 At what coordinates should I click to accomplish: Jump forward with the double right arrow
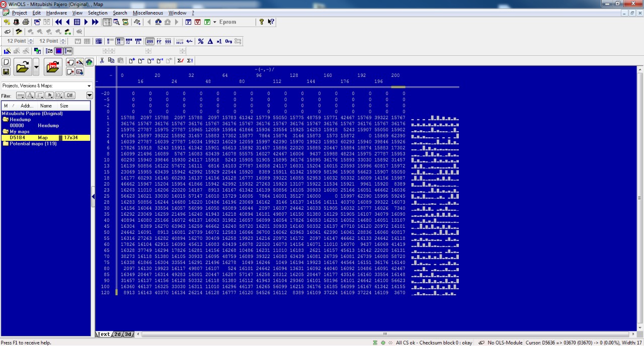click(x=95, y=22)
